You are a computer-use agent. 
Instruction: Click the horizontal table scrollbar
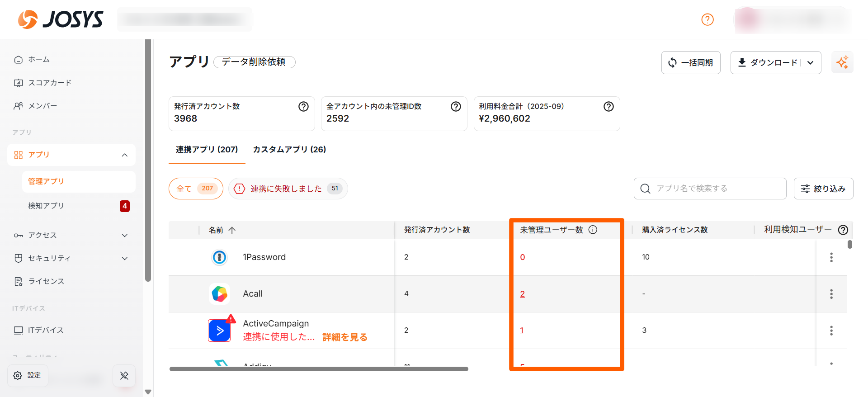pyautogui.click(x=319, y=369)
